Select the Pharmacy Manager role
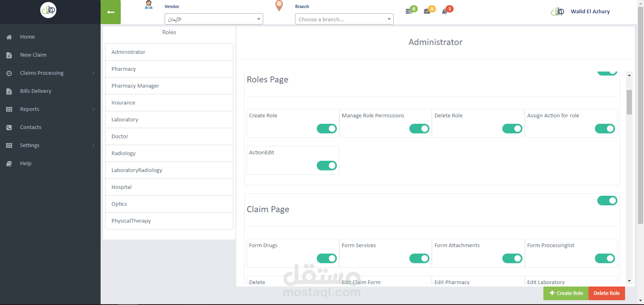 [169, 86]
